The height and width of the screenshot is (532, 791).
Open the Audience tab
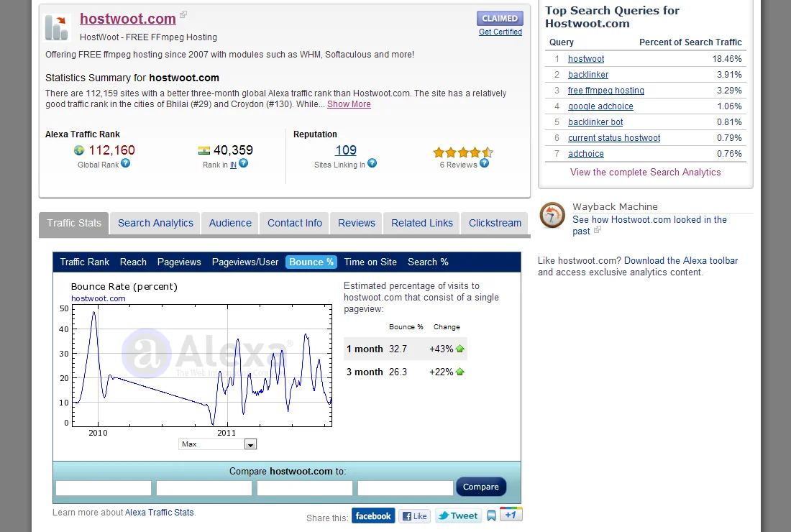click(230, 223)
